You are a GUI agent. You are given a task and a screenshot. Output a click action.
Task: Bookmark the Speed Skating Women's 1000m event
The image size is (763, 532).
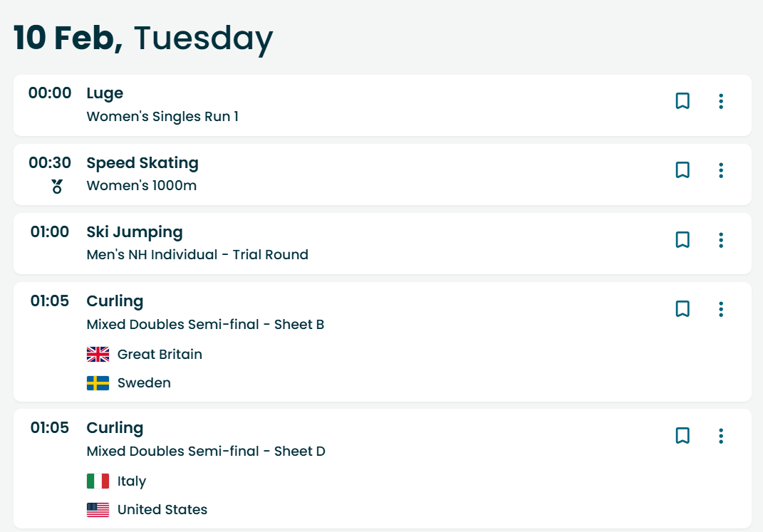point(682,170)
